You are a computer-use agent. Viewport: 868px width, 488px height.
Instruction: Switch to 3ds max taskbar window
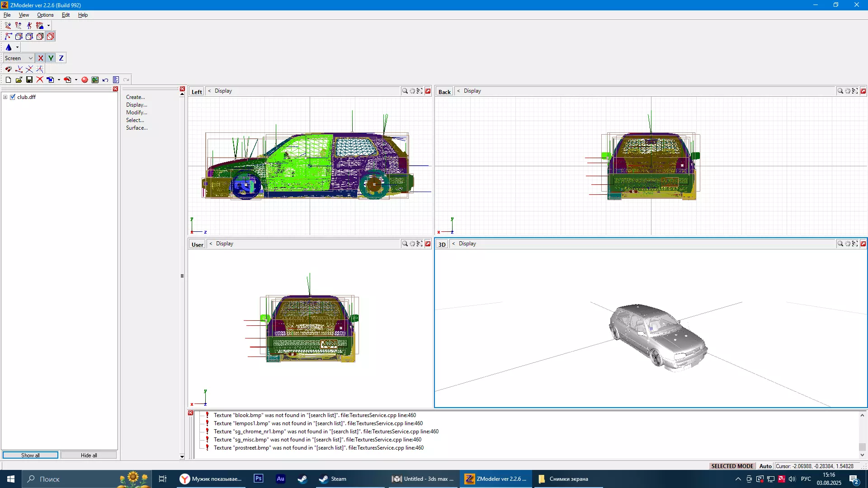[x=422, y=479]
